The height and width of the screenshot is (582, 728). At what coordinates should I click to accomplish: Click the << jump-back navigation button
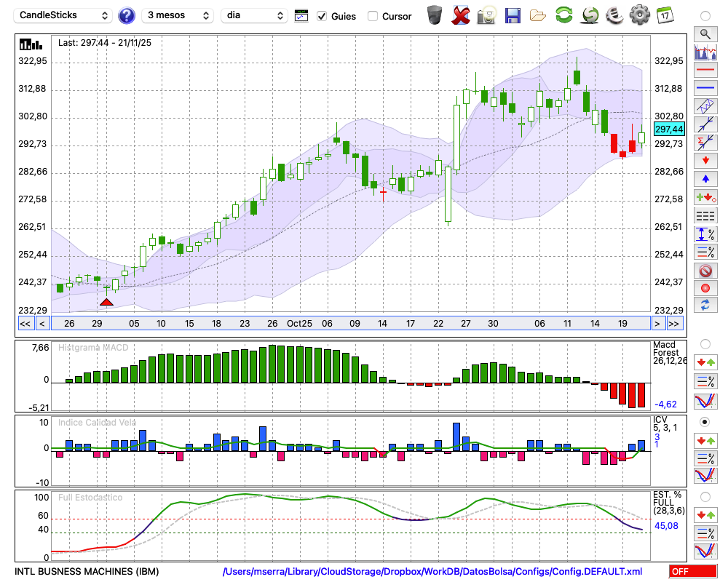(25, 323)
